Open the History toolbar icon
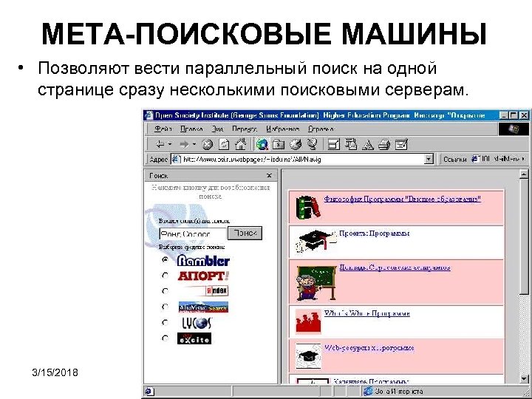The width and height of the screenshot is (532, 399). click(x=296, y=145)
